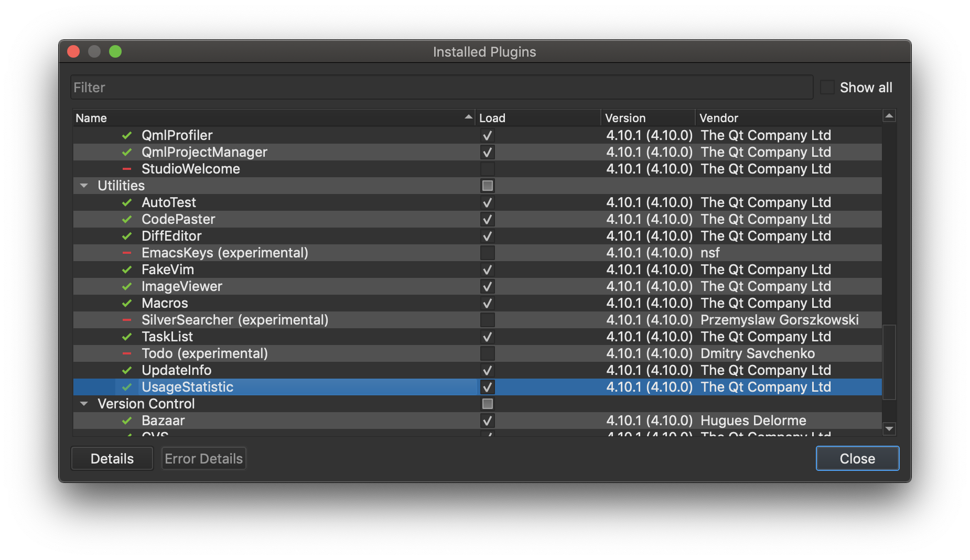Viewport: 970px width, 560px height.
Task: Enable loading of the EmacsKeys plugin
Action: [487, 253]
